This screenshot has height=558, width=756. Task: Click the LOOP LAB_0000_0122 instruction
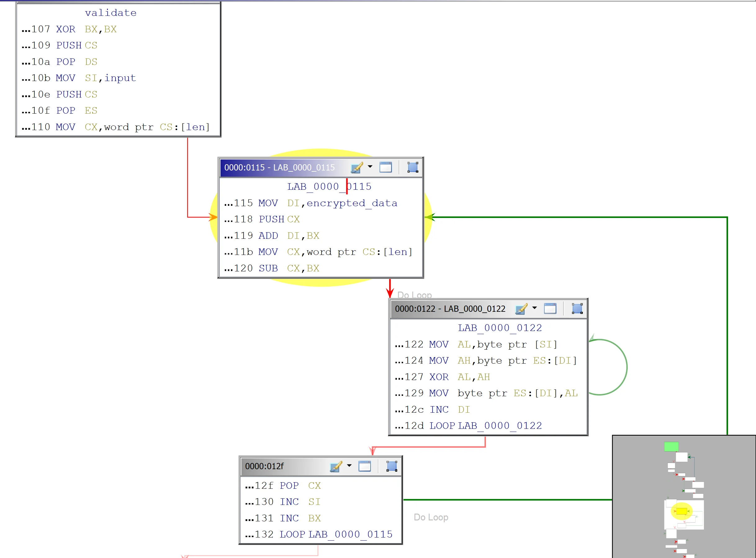[x=468, y=426]
